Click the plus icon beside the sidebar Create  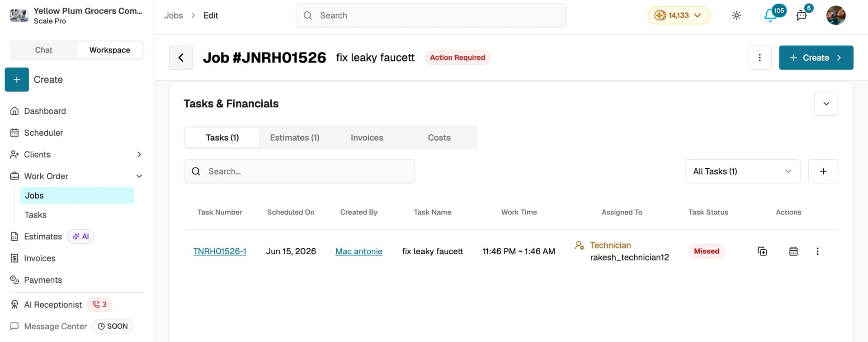(17, 80)
